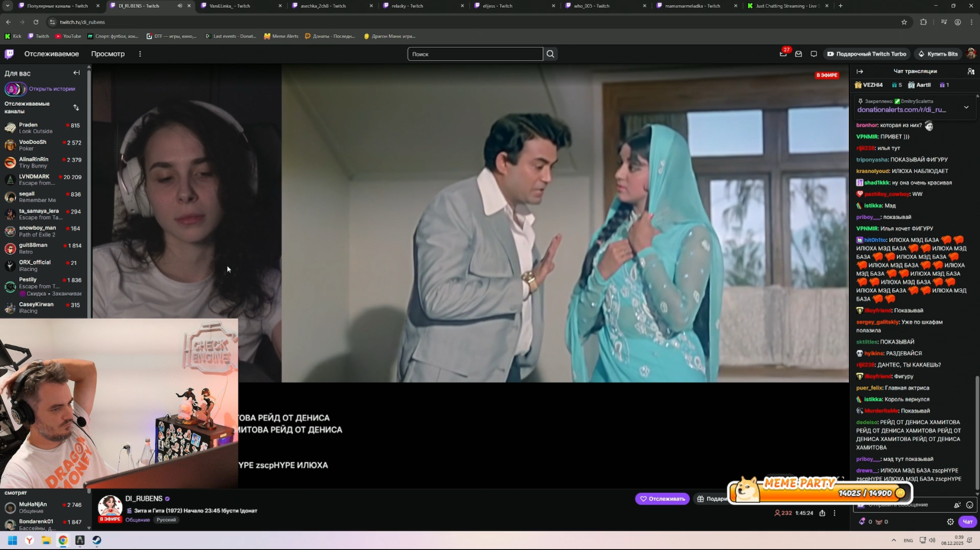
Task: Open the whispers icon in top bar
Action: pos(813,54)
